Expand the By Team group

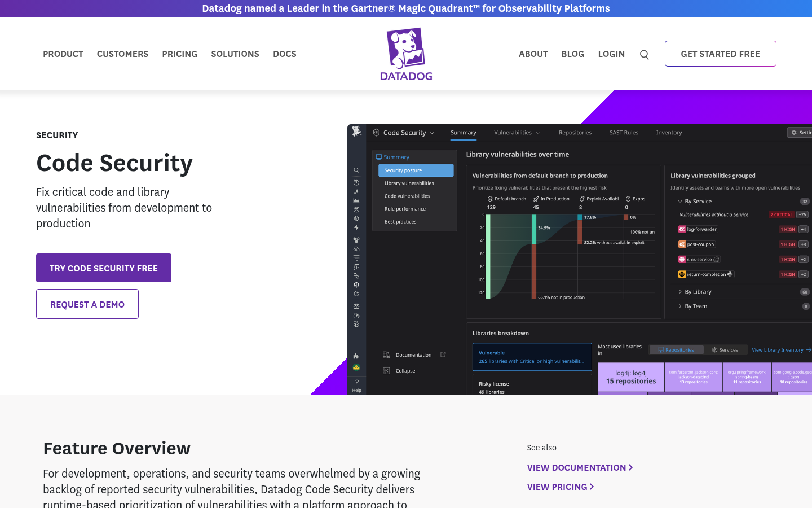[680, 306]
